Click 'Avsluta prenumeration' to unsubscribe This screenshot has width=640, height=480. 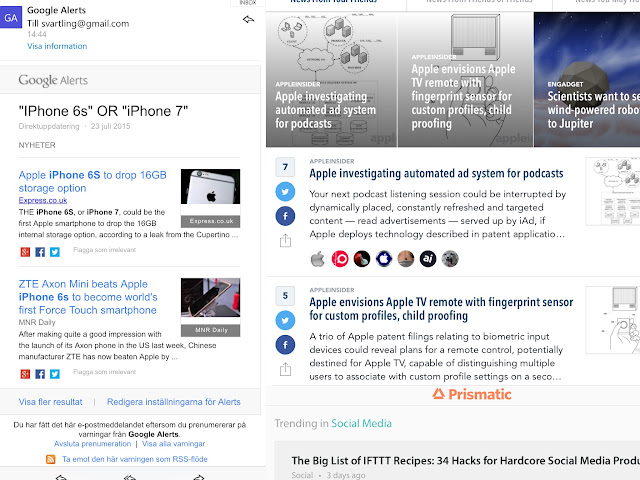[93, 444]
